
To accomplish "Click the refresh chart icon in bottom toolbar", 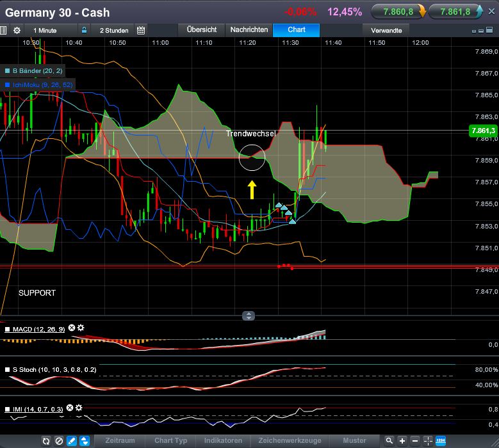I will (x=46, y=441).
